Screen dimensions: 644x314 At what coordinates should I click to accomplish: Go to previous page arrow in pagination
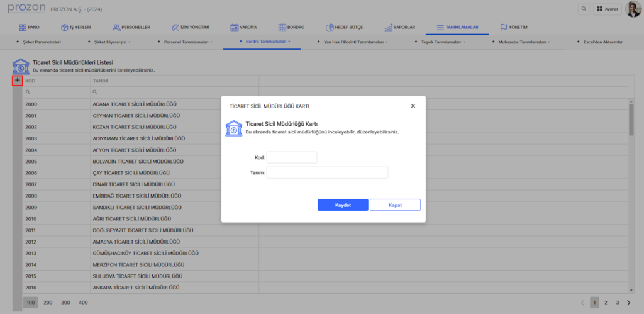pyautogui.click(x=582, y=303)
